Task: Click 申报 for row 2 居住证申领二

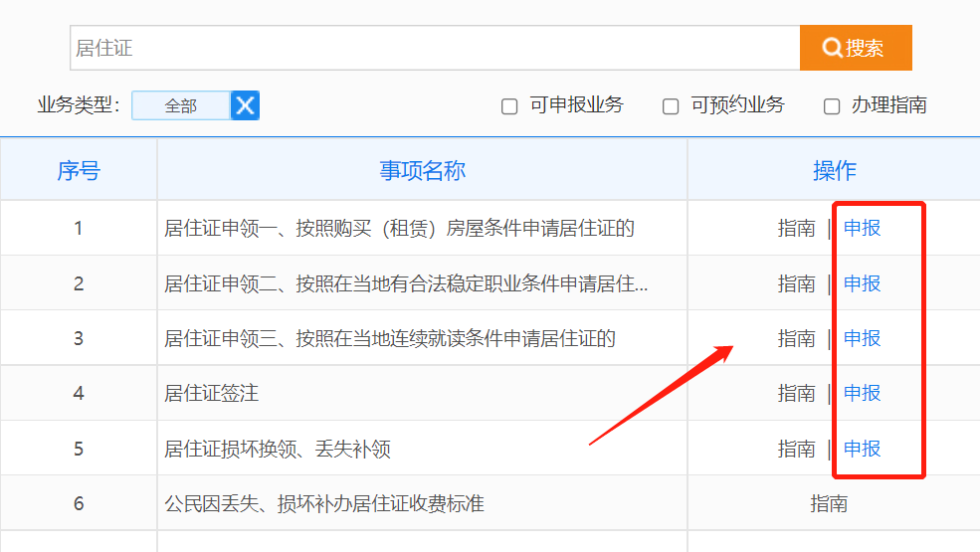Action: 862,283
